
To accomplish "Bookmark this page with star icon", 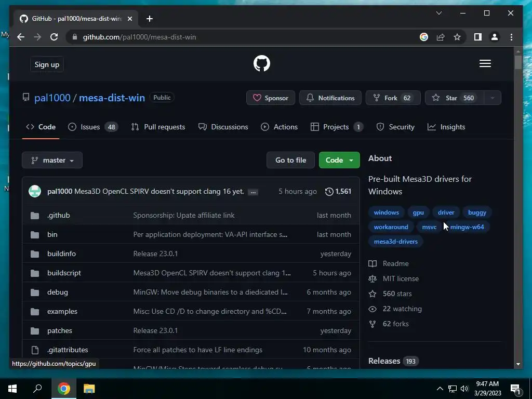I will click(457, 37).
